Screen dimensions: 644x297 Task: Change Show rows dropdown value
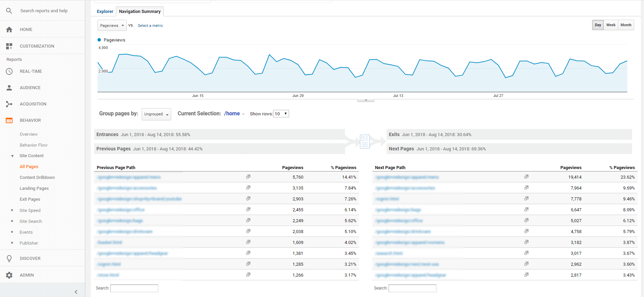(x=281, y=114)
